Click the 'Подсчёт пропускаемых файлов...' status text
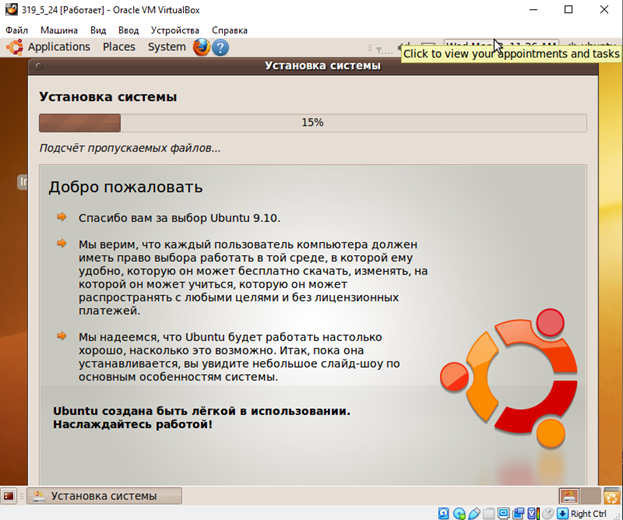Viewport: 623px width, 520px height. pyautogui.click(x=130, y=148)
